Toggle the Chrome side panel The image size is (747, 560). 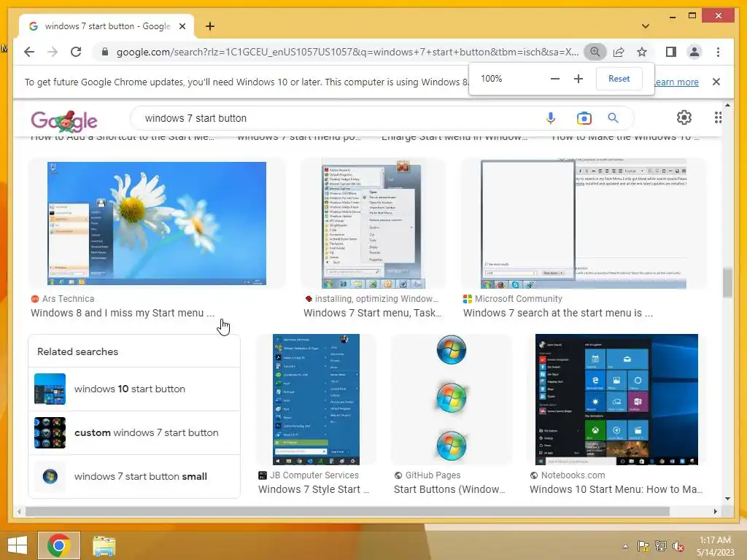[x=671, y=52]
